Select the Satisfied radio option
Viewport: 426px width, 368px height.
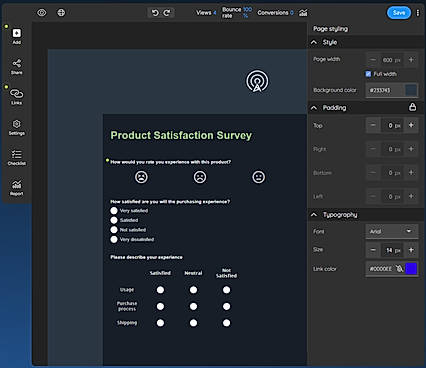click(114, 220)
